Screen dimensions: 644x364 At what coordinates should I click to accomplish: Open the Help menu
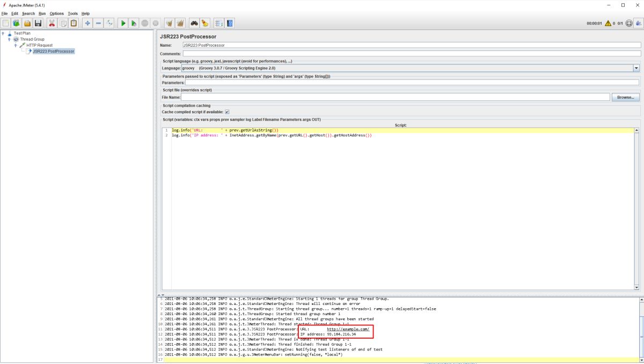85,13
